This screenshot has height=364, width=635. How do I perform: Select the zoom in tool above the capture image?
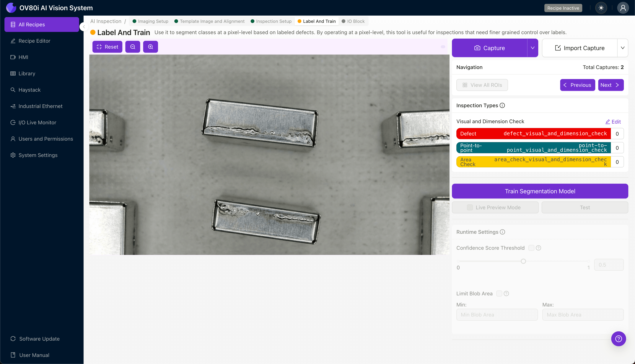[150, 47]
